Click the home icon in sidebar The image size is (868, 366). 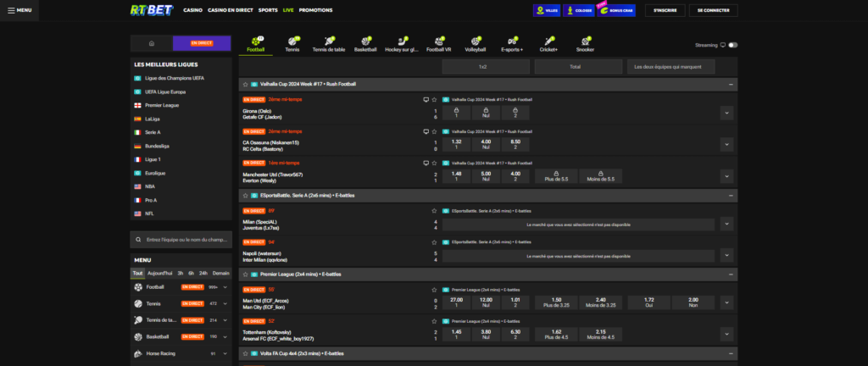151,43
